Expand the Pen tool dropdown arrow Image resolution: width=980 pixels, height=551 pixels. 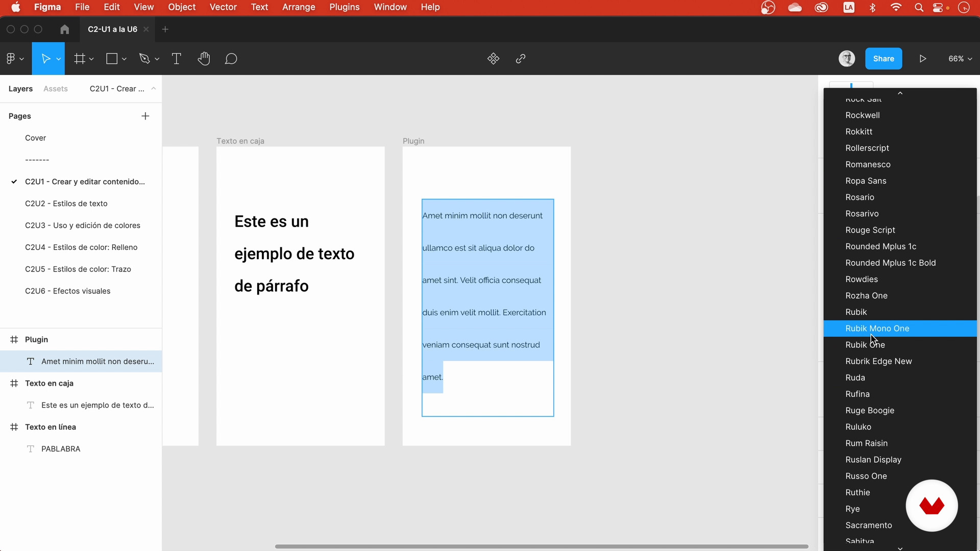(157, 59)
